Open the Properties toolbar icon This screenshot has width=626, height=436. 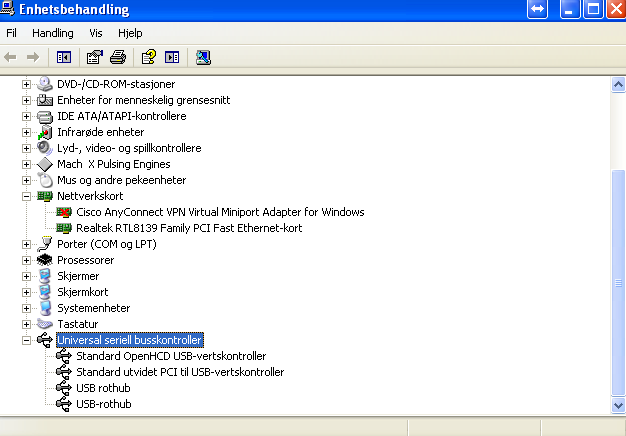click(x=95, y=57)
